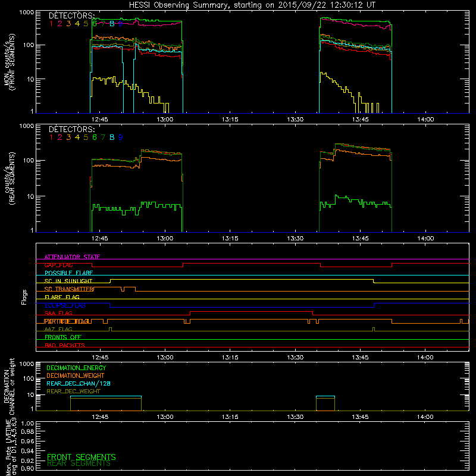Click the '14:00' tick under front segments plot
This screenshot has height=476, width=476.
[425, 120]
